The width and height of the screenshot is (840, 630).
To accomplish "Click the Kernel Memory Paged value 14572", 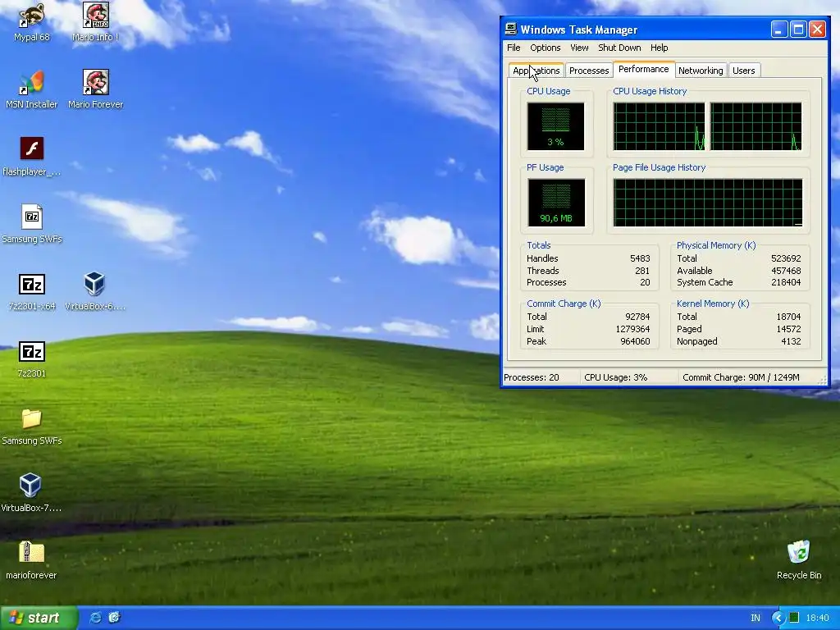I will (x=788, y=329).
